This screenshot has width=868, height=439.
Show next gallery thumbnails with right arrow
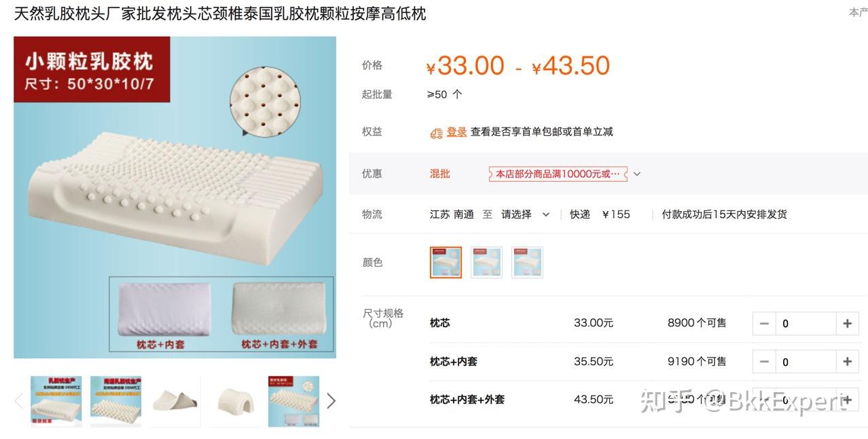[x=331, y=401]
